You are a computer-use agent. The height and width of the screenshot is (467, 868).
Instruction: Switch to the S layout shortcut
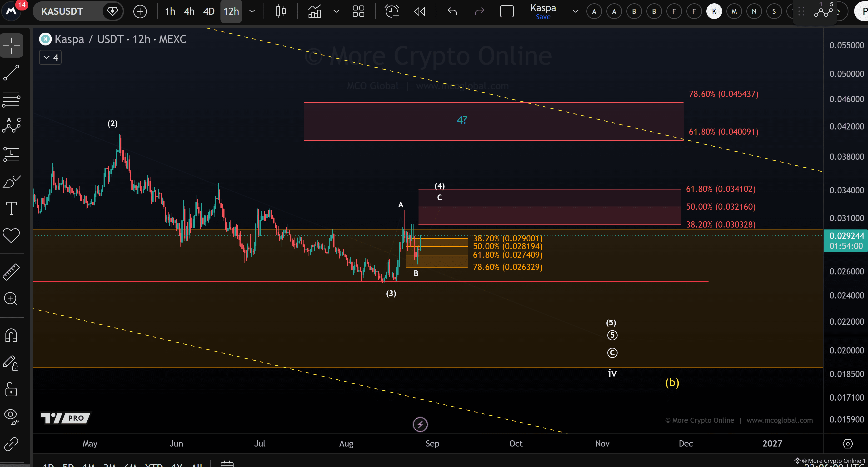click(774, 11)
